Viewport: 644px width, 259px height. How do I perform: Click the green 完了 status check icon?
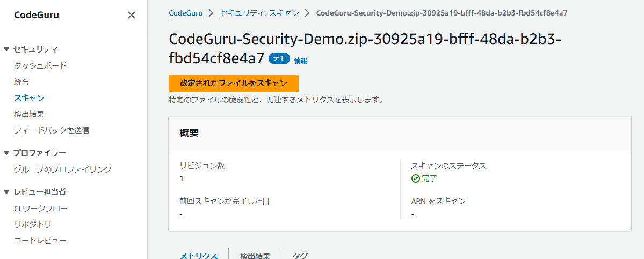click(x=415, y=179)
